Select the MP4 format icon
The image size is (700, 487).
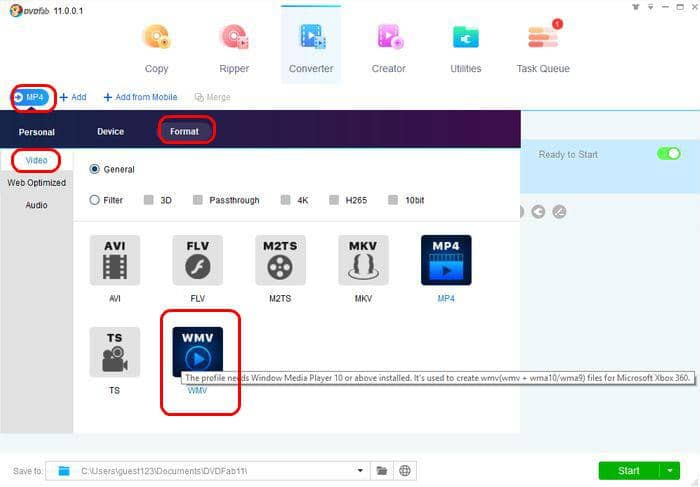pyautogui.click(x=446, y=260)
